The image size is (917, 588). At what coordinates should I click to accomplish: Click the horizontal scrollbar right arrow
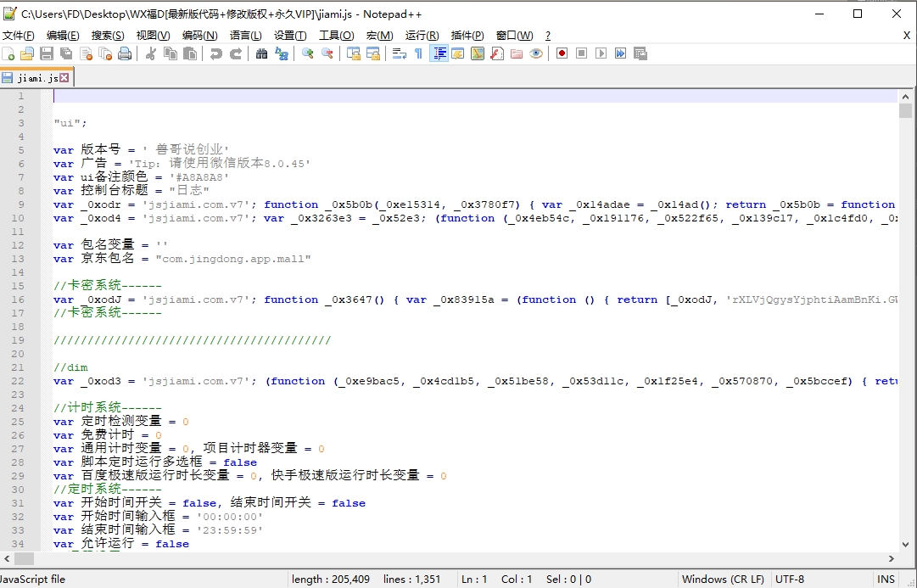[892, 558]
